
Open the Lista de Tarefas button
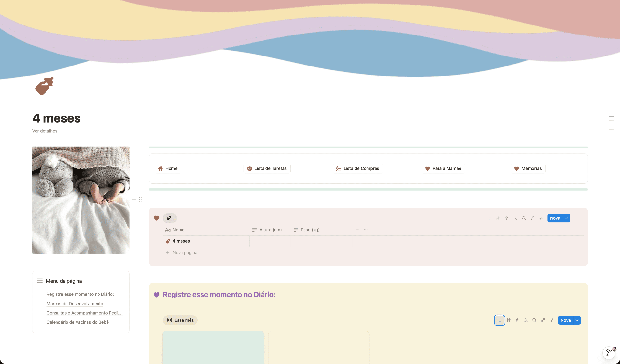point(267,168)
